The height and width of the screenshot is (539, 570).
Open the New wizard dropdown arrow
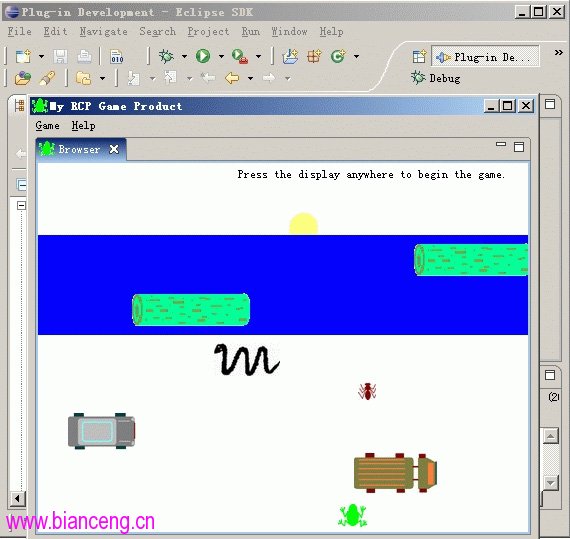click(x=41, y=56)
